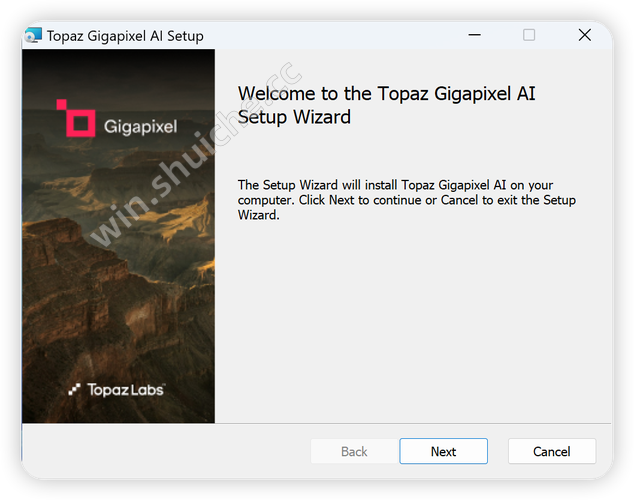Click the 'Topaz Gigapixel AI Setup' window title
The width and height of the screenshot is (634, 500).
[x=125, y=36]
